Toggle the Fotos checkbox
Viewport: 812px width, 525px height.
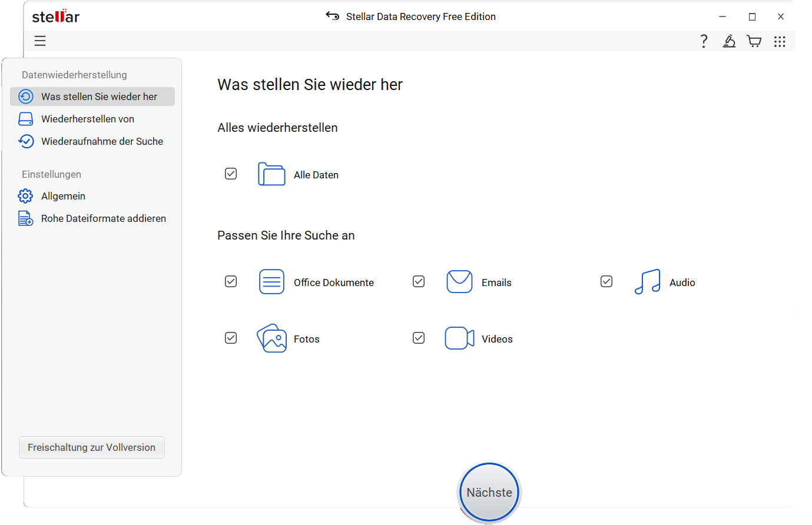(x=231, y=338)
